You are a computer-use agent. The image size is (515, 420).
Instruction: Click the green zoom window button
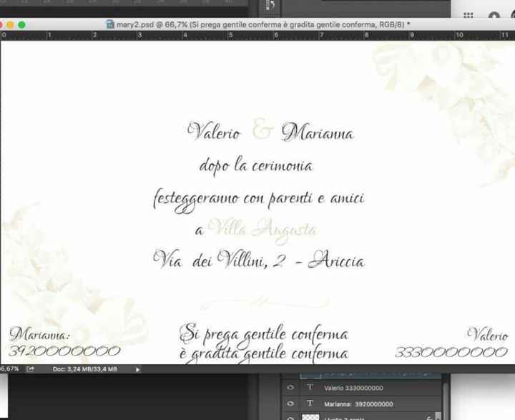(22, 24)
